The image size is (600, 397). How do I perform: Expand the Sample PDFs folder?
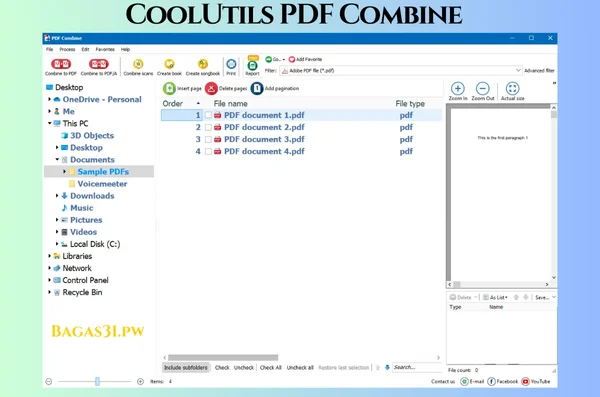tap(64, 172)
